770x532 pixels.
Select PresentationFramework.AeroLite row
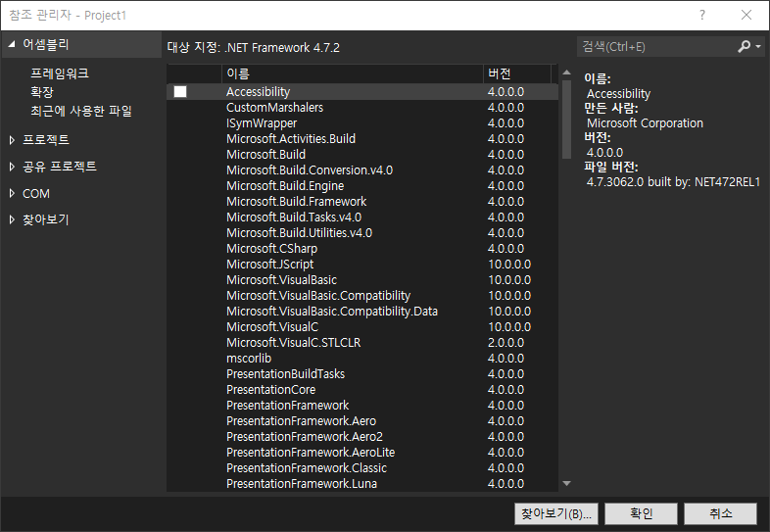362,453
